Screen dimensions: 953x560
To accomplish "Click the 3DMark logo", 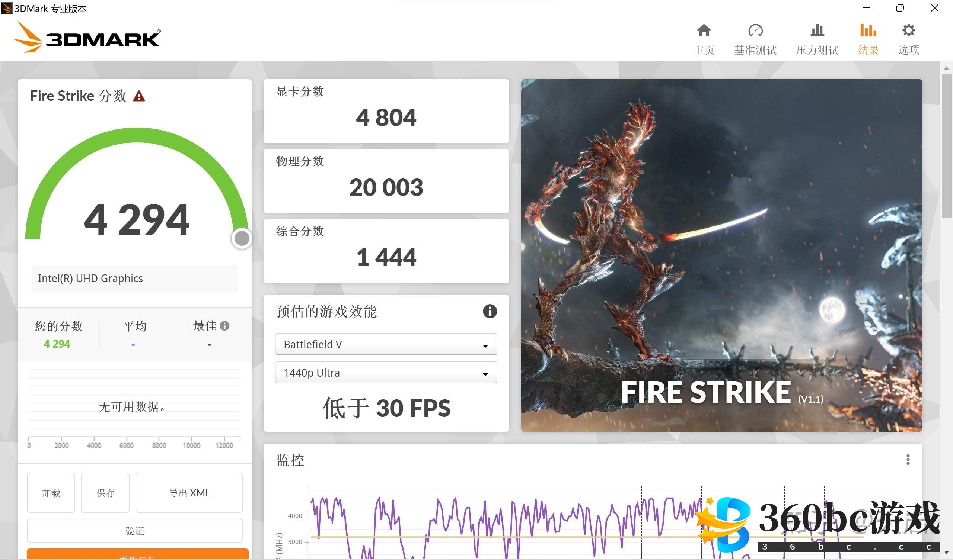I will [87, 38].
